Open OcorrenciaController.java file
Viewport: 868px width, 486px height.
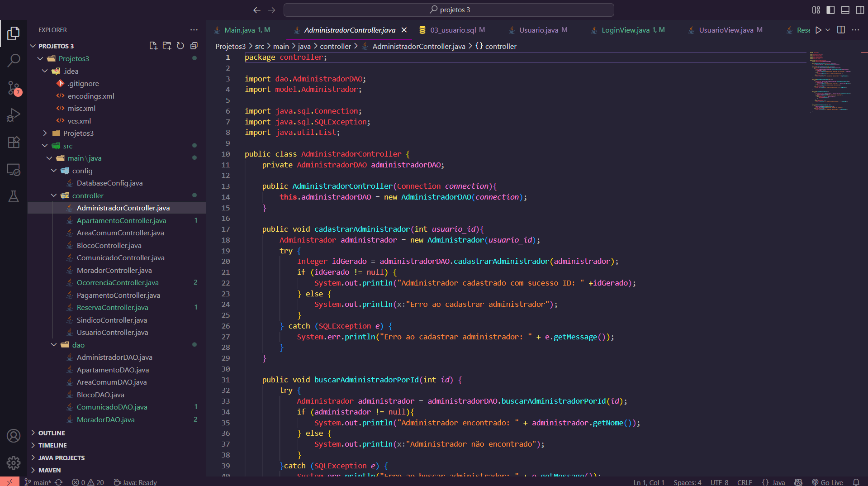coord(118,282)
